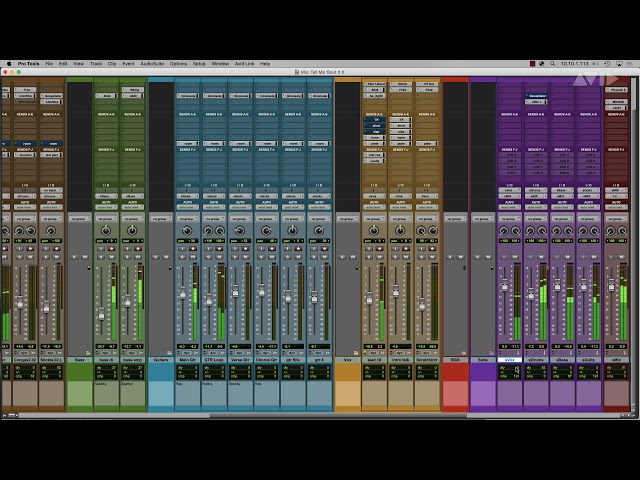Open the room send on Chorus Gtr track
Image resolution: width=640 pixels, height=480 pixels.
coord(266,143)
